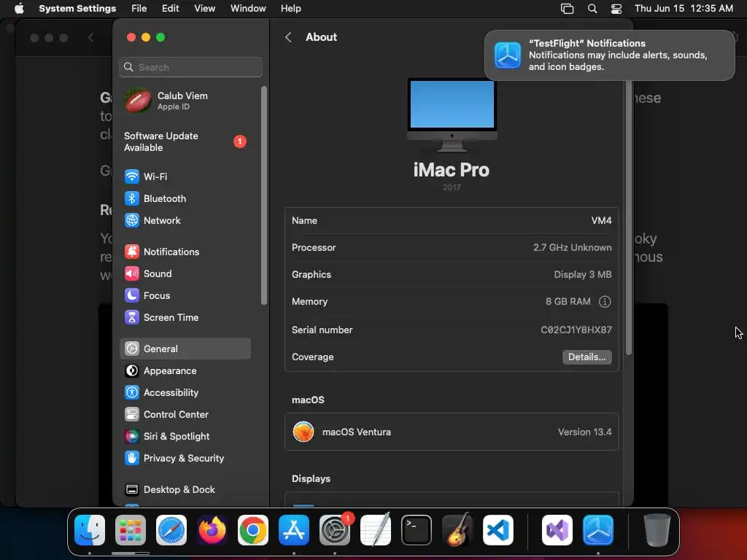This screenshot has width=747, height=560.
Task: Open Launchpad from the Dock
Action: coord(131,530)
